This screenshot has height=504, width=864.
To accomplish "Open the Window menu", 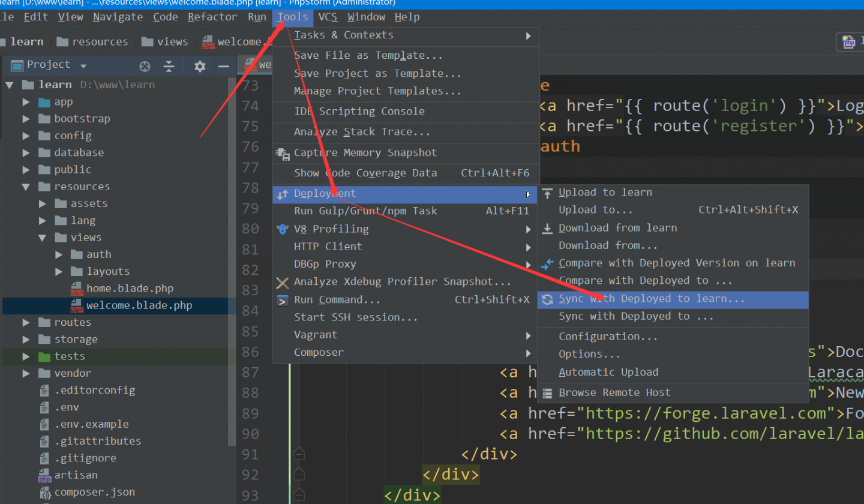I will 366,17.
